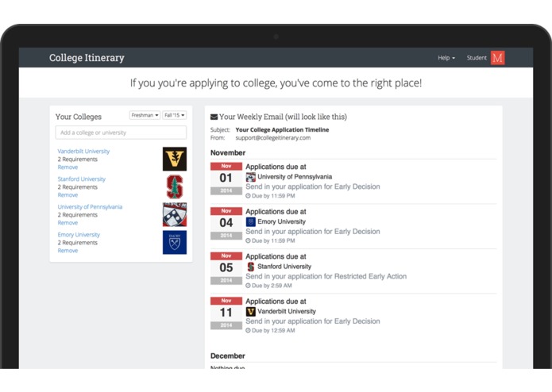This screenshot has width=552, height=392.
Task: Remove Emory University from the list
Action: tap(68, 250)
